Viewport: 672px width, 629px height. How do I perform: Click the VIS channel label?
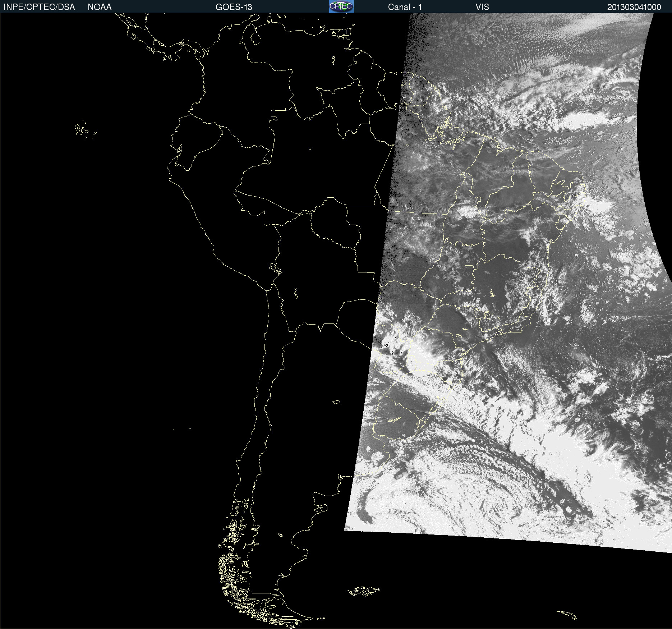[x=482, y=7]
